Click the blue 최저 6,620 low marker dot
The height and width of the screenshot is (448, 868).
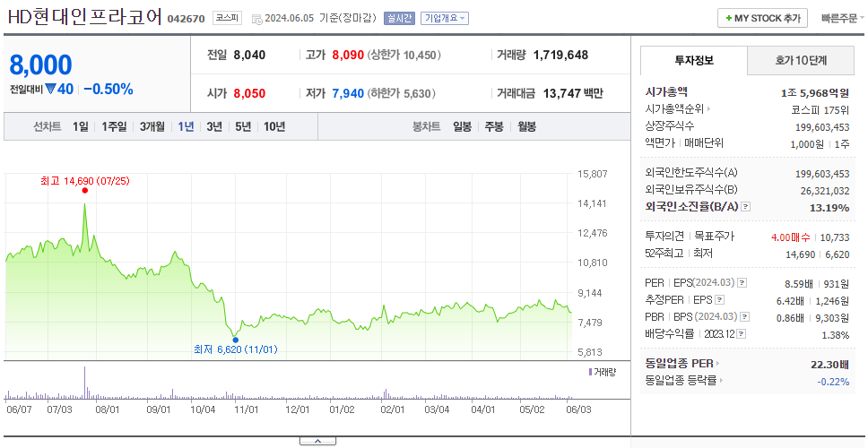pos(236,340)
